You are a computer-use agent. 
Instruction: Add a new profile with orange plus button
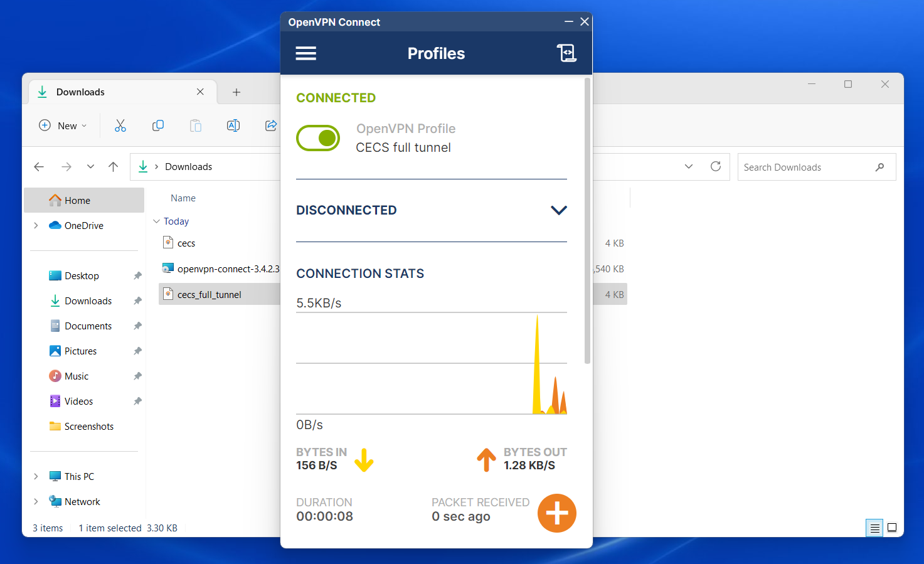coord(556,513)
